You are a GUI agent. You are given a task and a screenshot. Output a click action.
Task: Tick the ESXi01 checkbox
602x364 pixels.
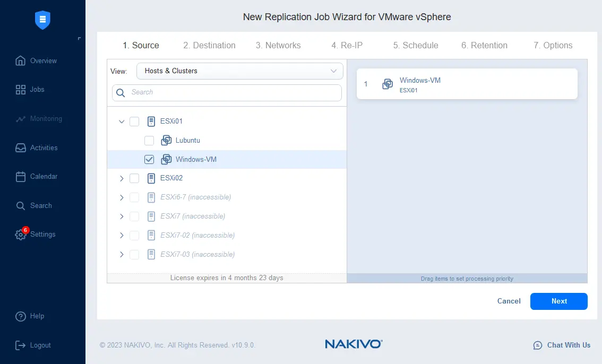pyautogui.click(x=134, y=122)
